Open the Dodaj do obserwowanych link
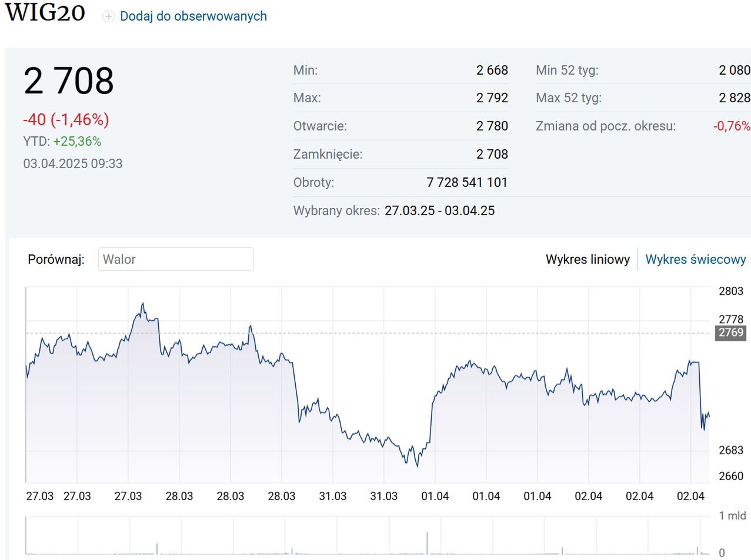Image resolution: width=751 pixels, height=560 pixels. coord(193,16)
